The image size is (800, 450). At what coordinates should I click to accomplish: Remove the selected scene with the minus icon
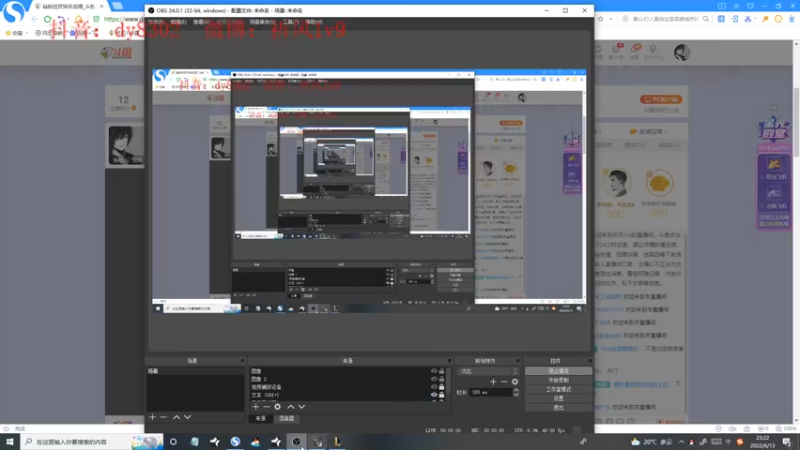[163, 417]
